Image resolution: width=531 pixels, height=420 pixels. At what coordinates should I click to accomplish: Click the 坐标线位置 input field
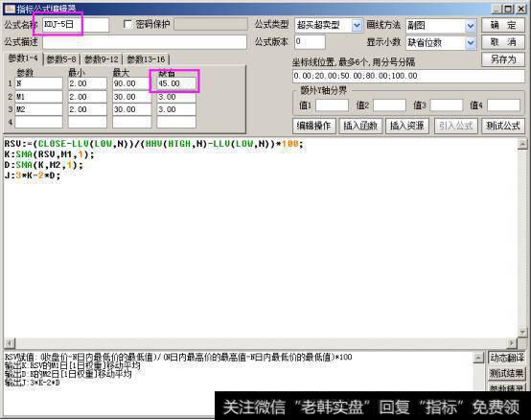(408, 76)
